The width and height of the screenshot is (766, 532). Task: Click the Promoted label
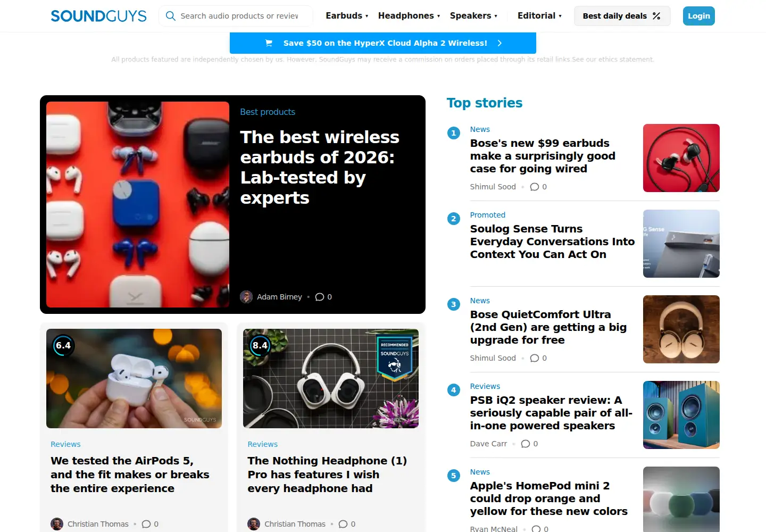[487, 215]
